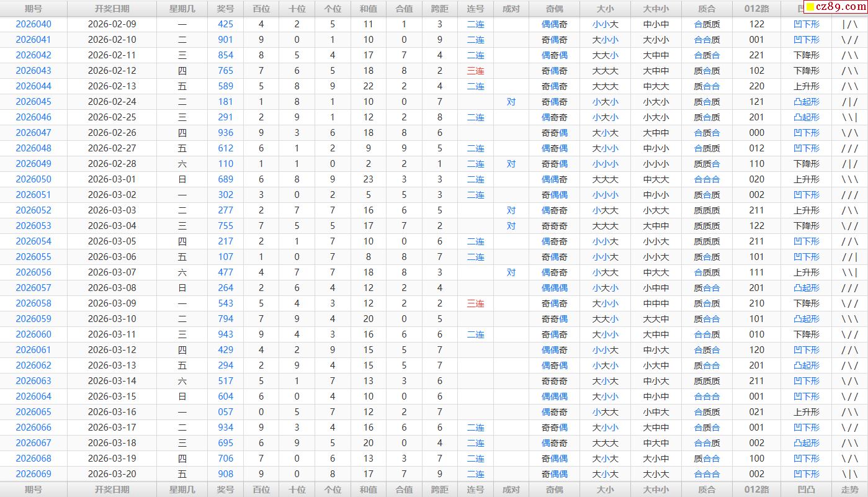Click winning number 425
Screen dimensions: 868x497
tap(226, 24)
